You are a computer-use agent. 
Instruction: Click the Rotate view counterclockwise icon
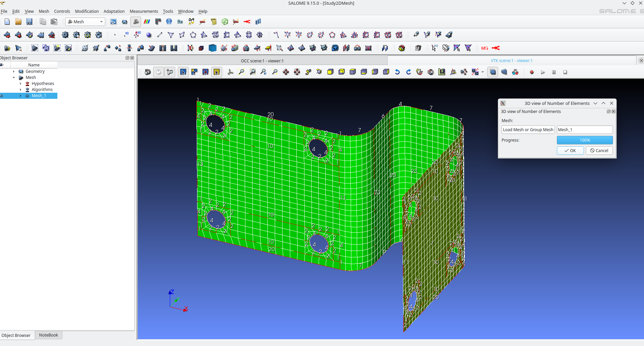tap(397, 72)
